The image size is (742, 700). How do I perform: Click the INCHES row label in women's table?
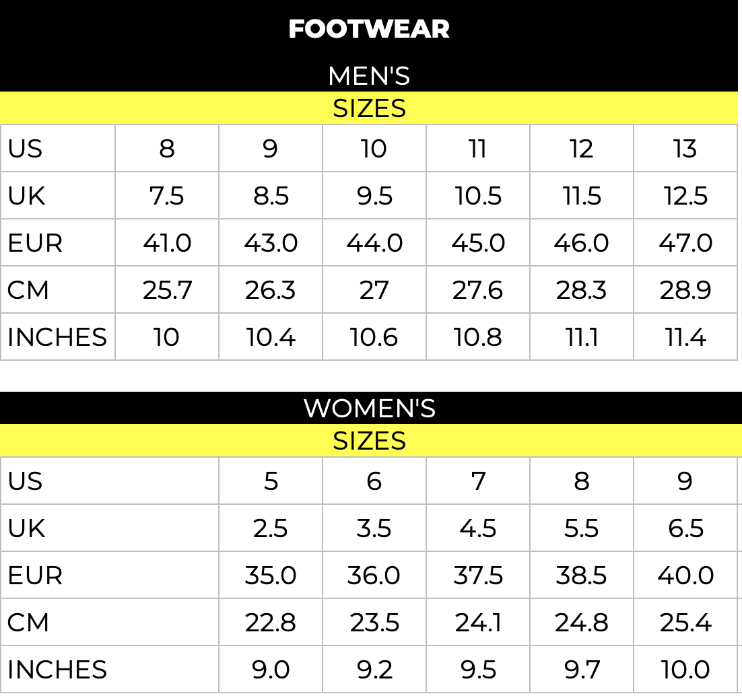point(57,670)
